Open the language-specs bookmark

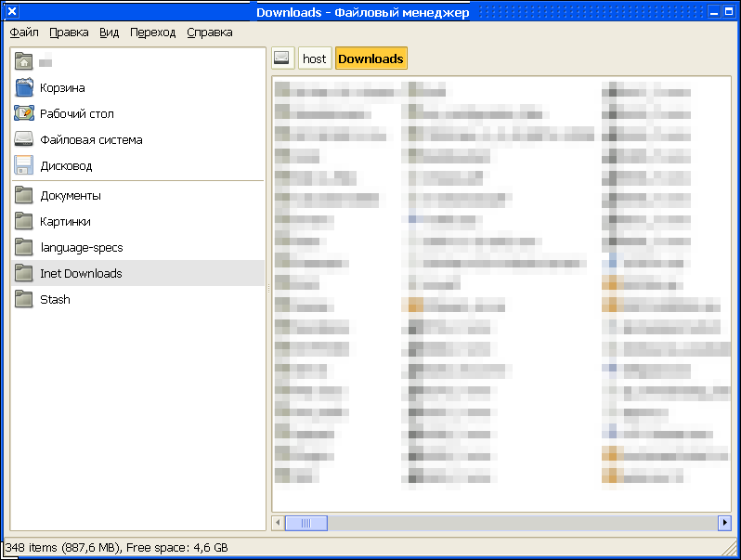point(81,248)
